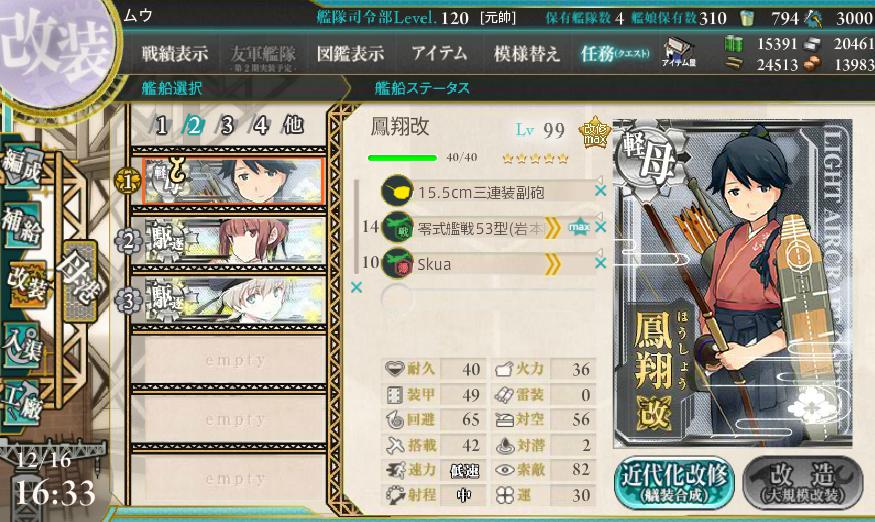
Task: Remove the 15.5cm三連装副砲 equipment with X
Action: tap(600, 191)
